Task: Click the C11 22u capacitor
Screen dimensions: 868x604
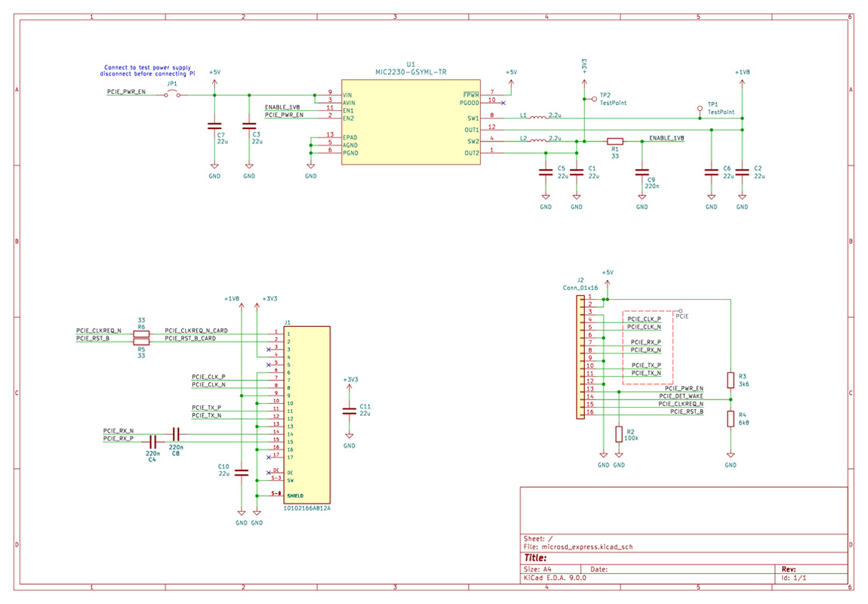Action: 349,411
